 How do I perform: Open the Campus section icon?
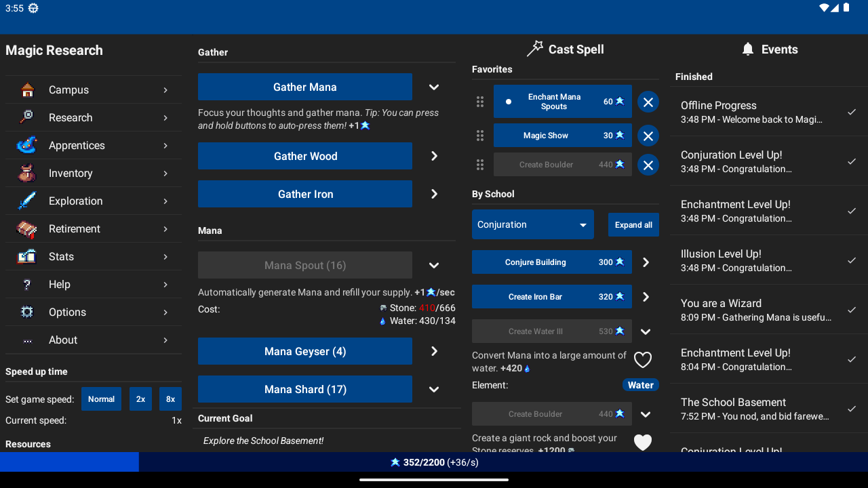[x=26, y=89]
